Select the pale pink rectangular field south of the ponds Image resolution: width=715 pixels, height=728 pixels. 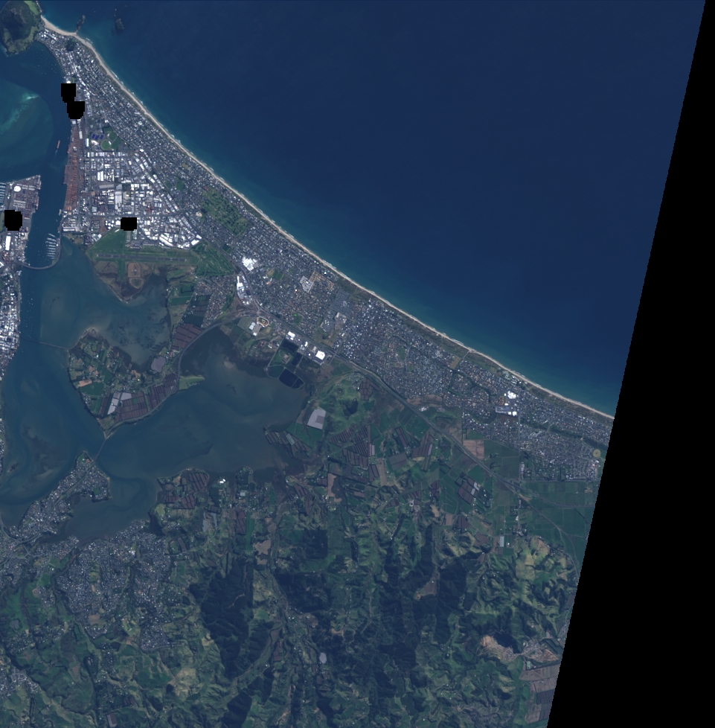pyautogui.click(x=316, y=418)
